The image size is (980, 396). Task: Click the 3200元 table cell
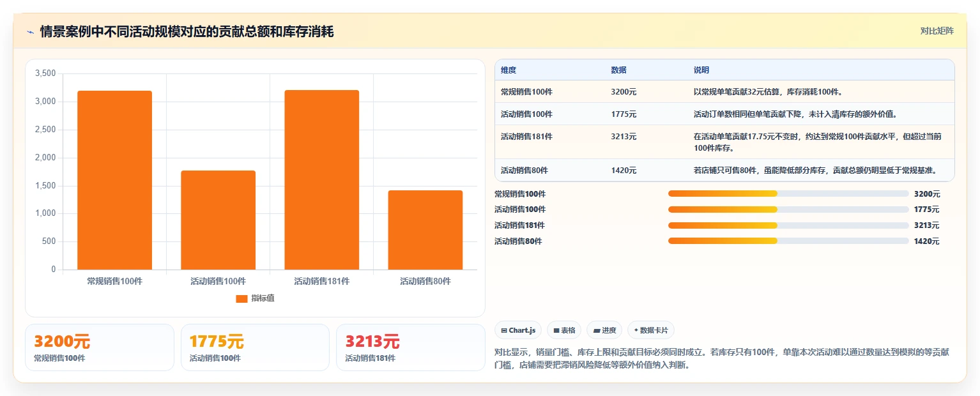(x=624, y=92)
